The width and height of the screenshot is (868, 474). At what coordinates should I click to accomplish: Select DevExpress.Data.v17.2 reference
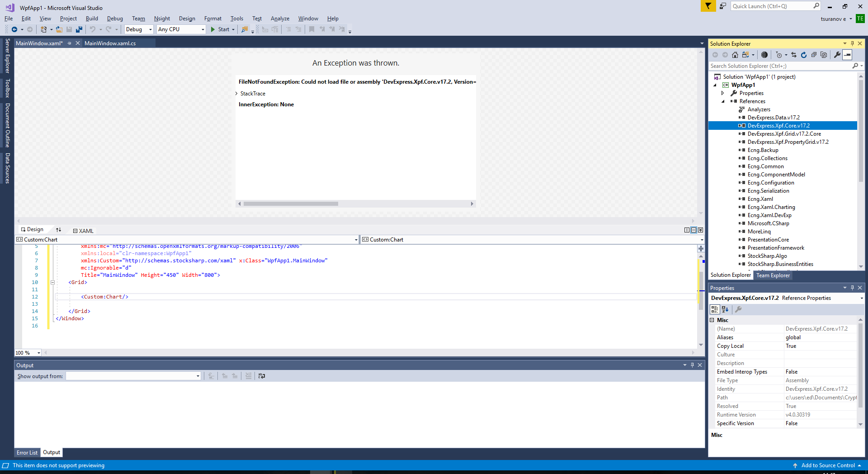(x=773, y=118)
